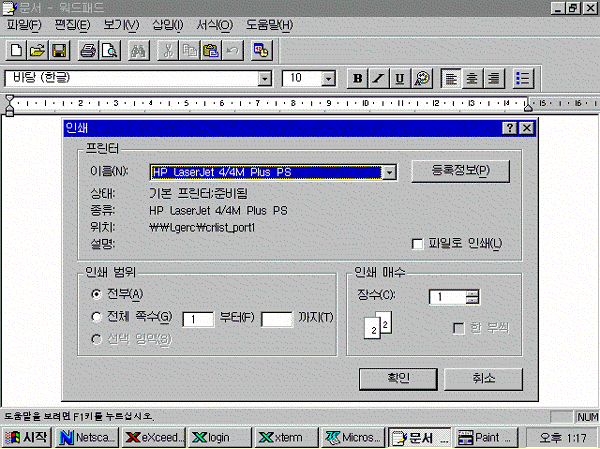Image resolution: width=600 pixels, height=449 pixels.
Task: Select the 전부(A) radio button
Action: point(96,294)
